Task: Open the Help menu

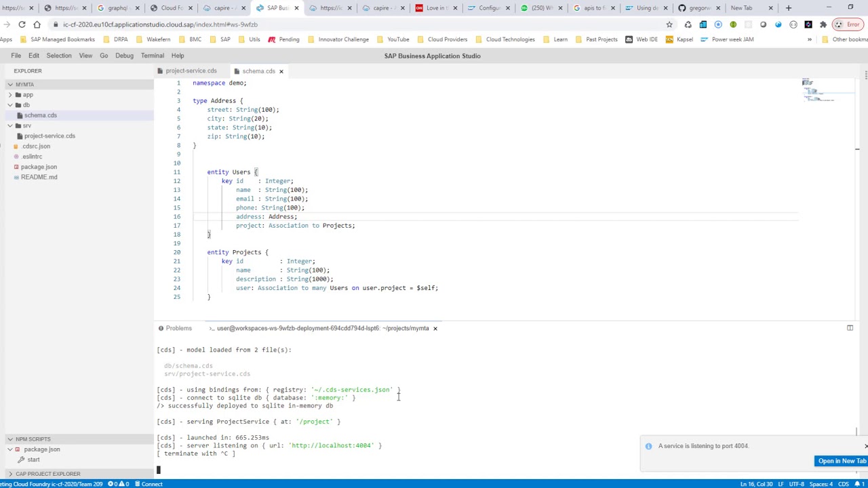Action: [x=178, y=56]
